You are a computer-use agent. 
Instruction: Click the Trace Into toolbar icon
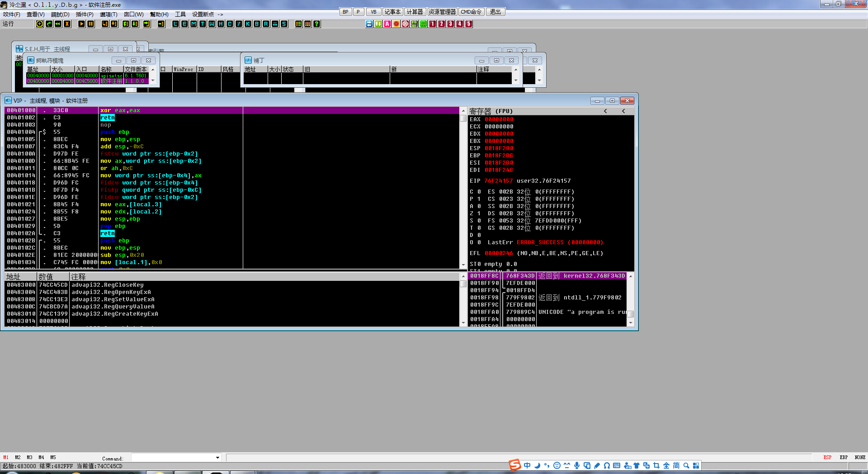(x=126, y=24)
